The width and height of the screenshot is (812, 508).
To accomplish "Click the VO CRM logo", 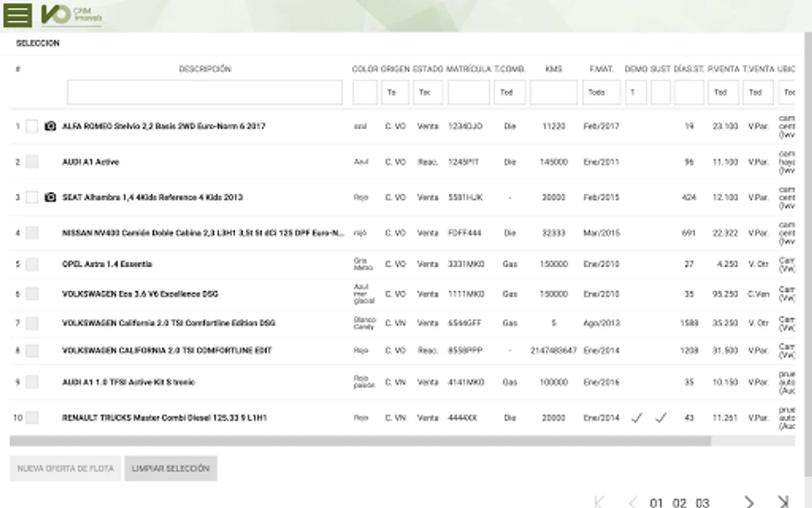I will pos(71,15).
